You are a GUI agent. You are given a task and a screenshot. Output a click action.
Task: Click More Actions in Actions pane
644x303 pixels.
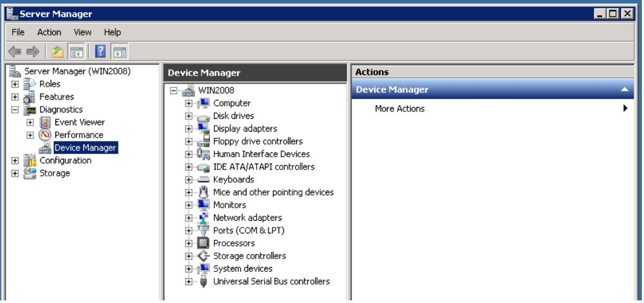pyautogui.click(x=400, y=109)
